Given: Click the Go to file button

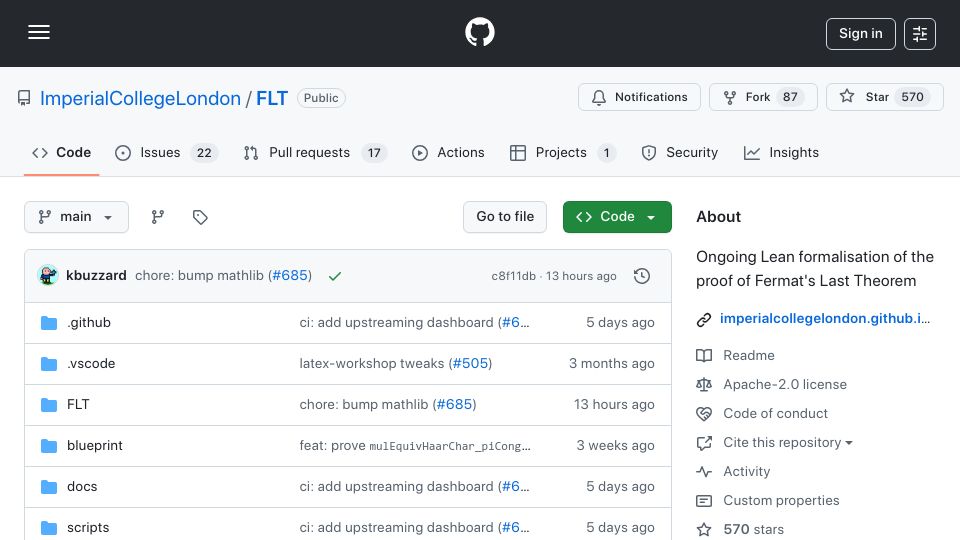Looking at the screenshot, I should (x=505, y=217).
